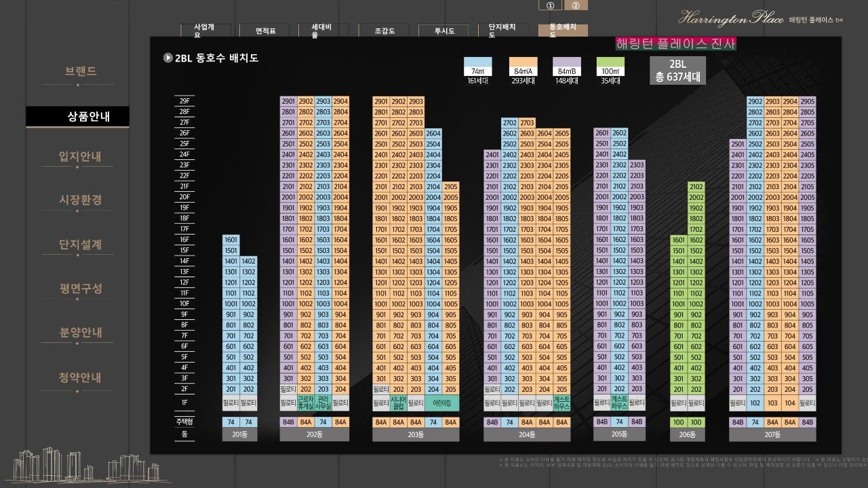Screen dimensions: 868x488
Task: Select the 세대비율 tab
Action: pos(323,30)
